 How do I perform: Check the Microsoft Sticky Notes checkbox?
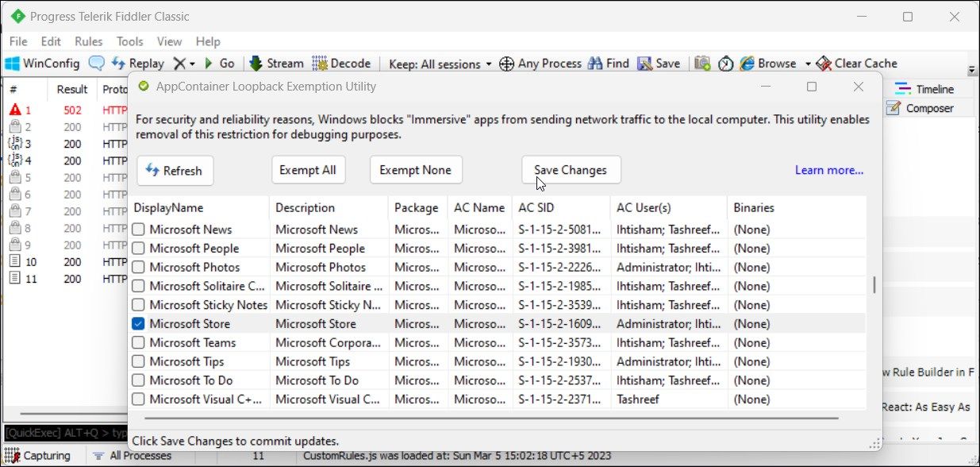coord(139,305)
